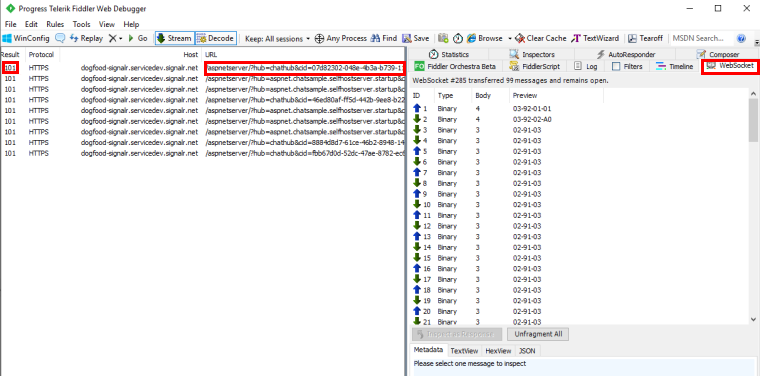This screenshot has width=760, height=376.
Task: Replay the selected session
Action: pos(87,38)
